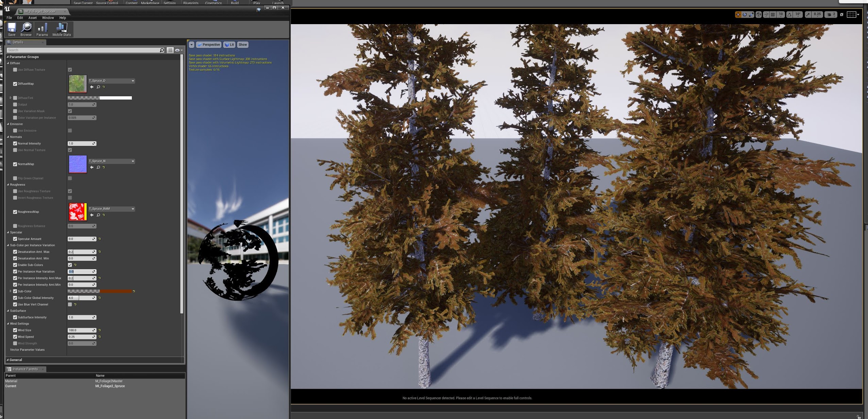Screen dimensions: 868x419
Task: Expand the DiffuseTint disclosure triangle
Action: (x=11, y=98)
